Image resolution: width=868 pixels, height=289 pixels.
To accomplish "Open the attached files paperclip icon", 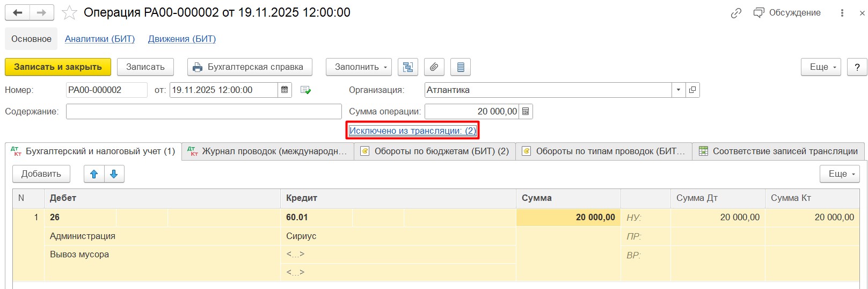I will pos(434,67).
